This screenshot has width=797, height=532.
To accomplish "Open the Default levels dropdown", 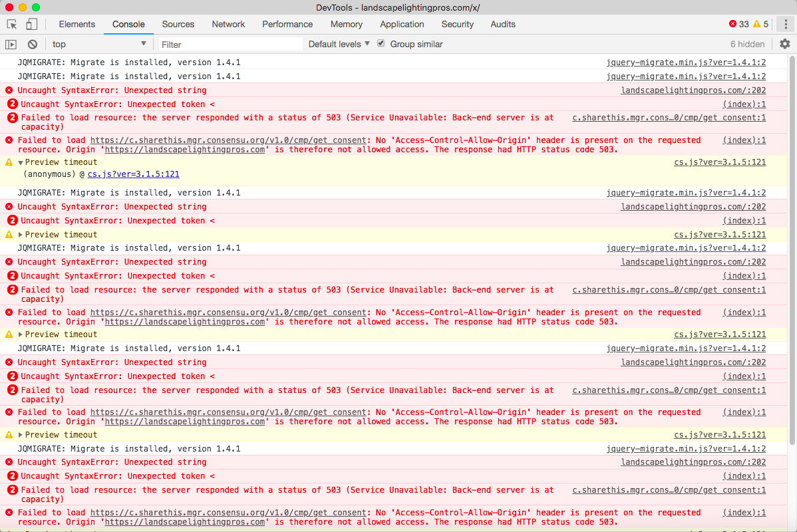I will (x=339, y=44).
